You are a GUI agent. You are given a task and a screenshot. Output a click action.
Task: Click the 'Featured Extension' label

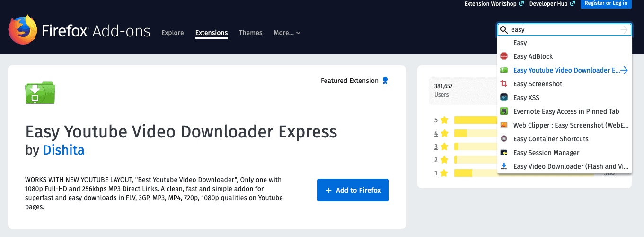point(349,81)
